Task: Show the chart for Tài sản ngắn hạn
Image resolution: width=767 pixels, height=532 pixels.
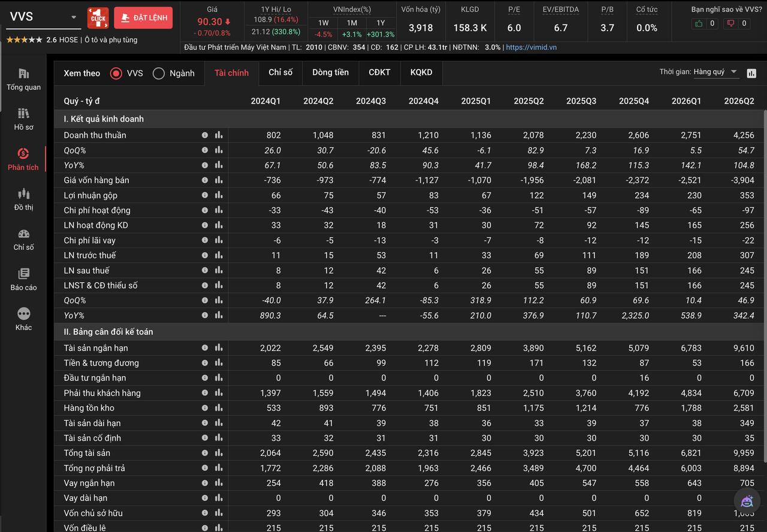Action: click(x=219, y=348)
